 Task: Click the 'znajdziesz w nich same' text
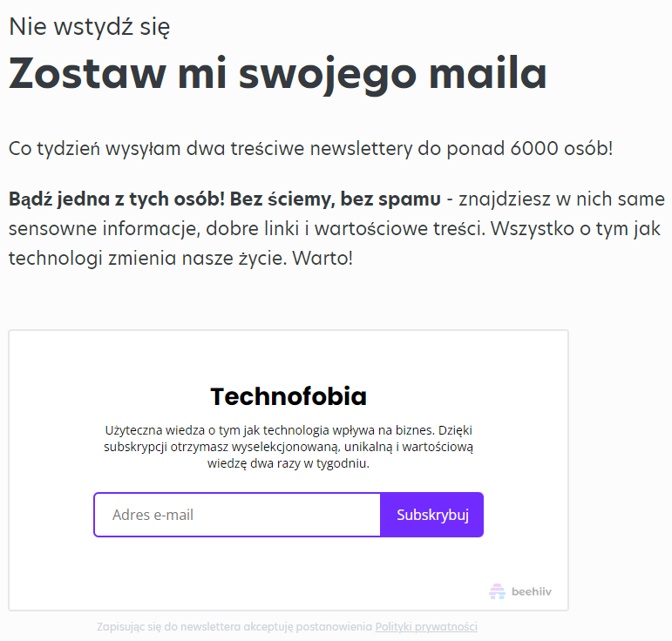coord(561,199)
